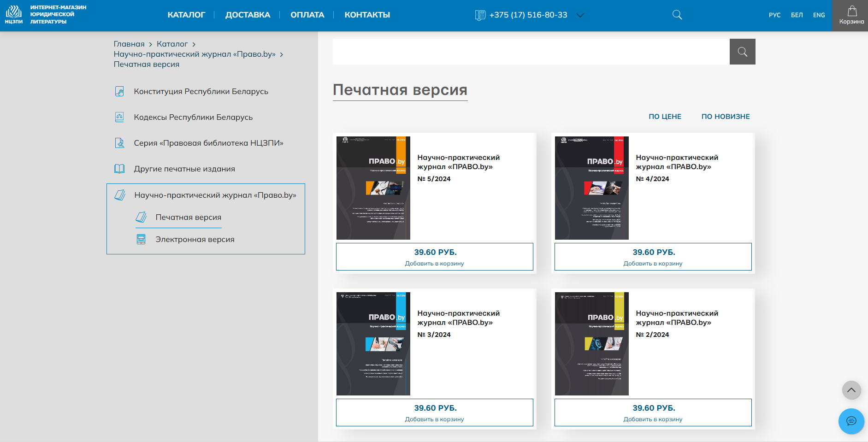This screenshot has width=868, height=442.
Task: Open the № 4/2024 journal cover thumbnail
Action: click(x=591, y=188)
